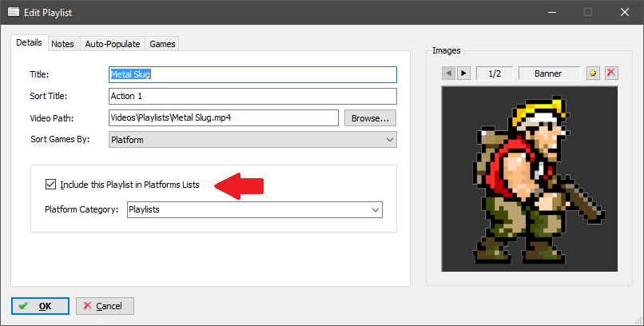Confirm changes with the OK button
The image size is (644, 326).
click(40, 306)
